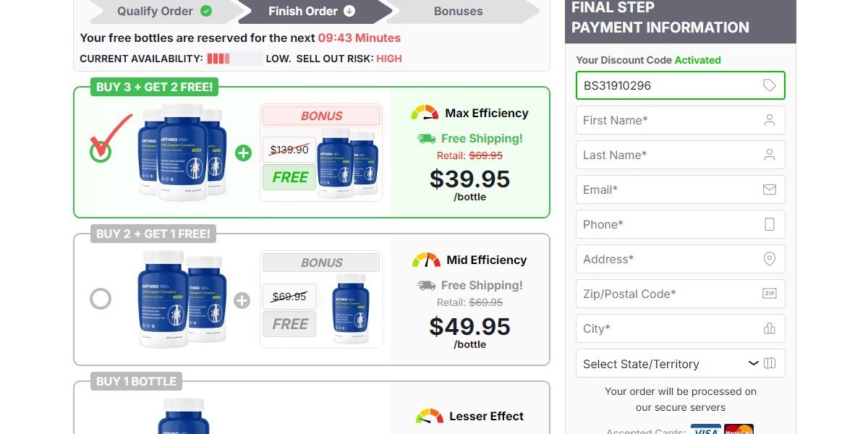Click the green checkmark icon on Qualify Order

[206, 11]
